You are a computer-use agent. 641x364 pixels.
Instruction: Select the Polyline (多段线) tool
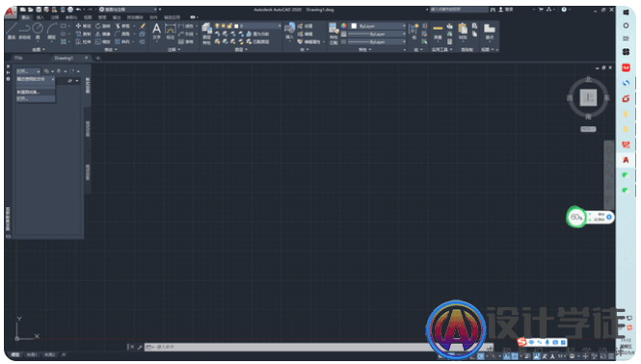tap(24, 31)
